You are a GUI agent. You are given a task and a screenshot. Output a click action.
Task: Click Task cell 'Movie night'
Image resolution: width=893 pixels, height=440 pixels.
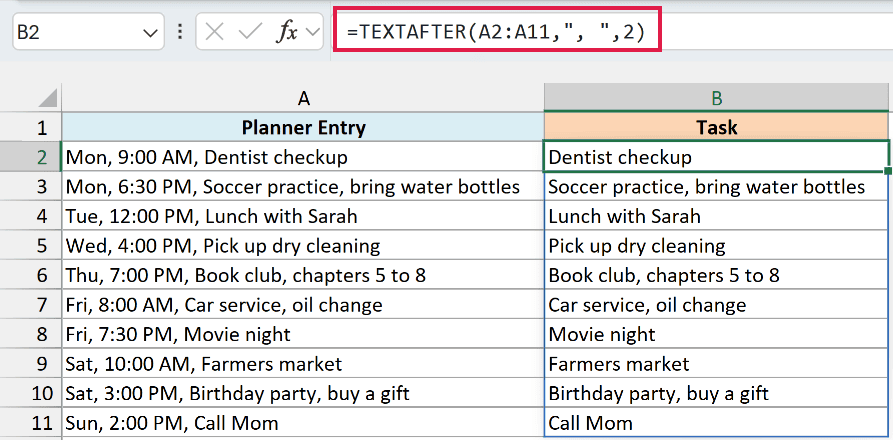[x=716, y=334]
